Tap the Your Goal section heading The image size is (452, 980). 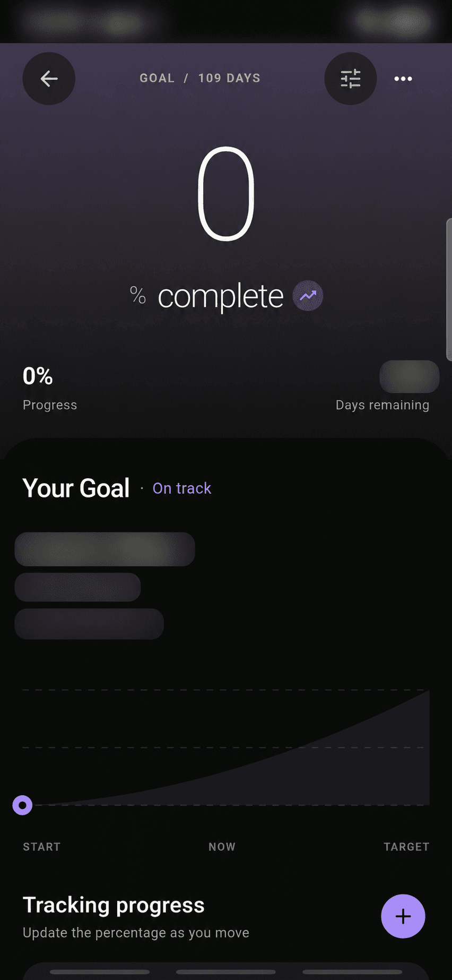point(76,488)
